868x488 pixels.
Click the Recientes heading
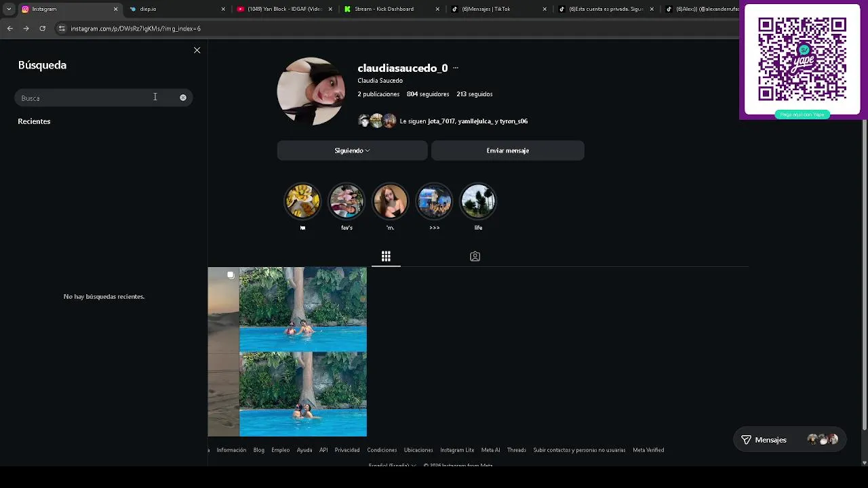[x=34, y=121]
